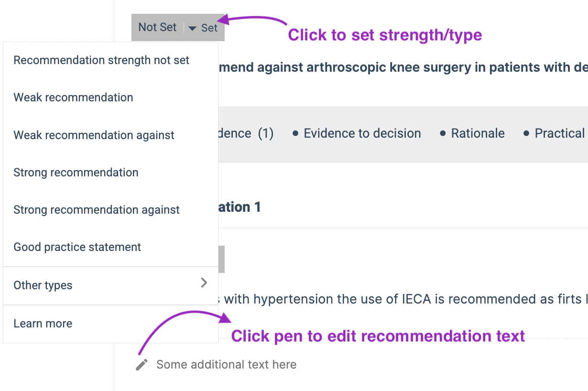This screenshot has width=588, height=391.
Task: Click the pen icon to edit text
Action: pos(142,365)
